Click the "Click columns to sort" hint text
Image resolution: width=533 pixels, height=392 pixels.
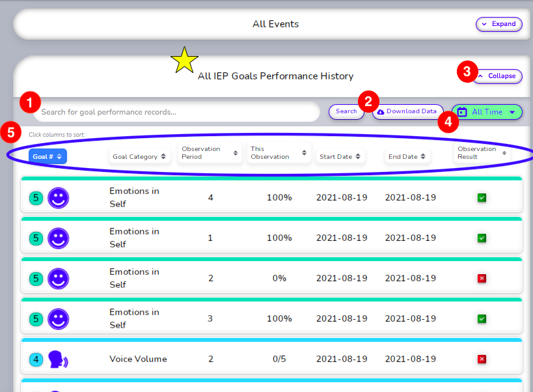[57, 135]
